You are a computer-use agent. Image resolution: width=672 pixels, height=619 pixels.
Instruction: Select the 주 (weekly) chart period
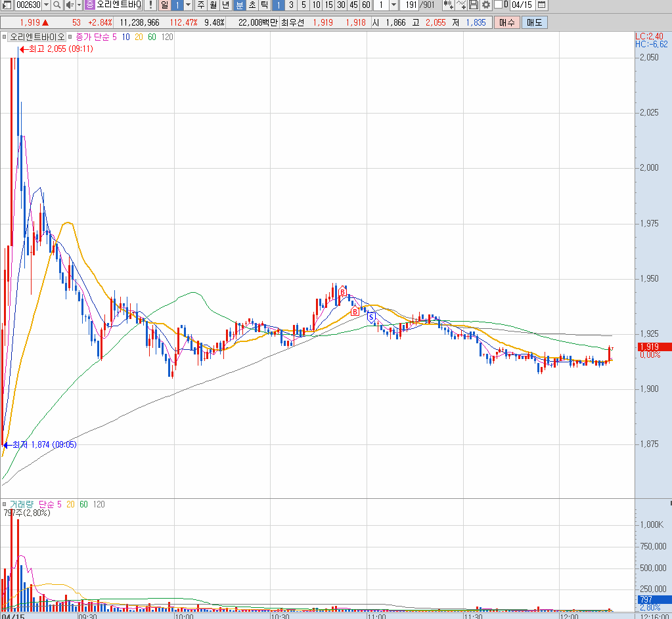[200, 5]
